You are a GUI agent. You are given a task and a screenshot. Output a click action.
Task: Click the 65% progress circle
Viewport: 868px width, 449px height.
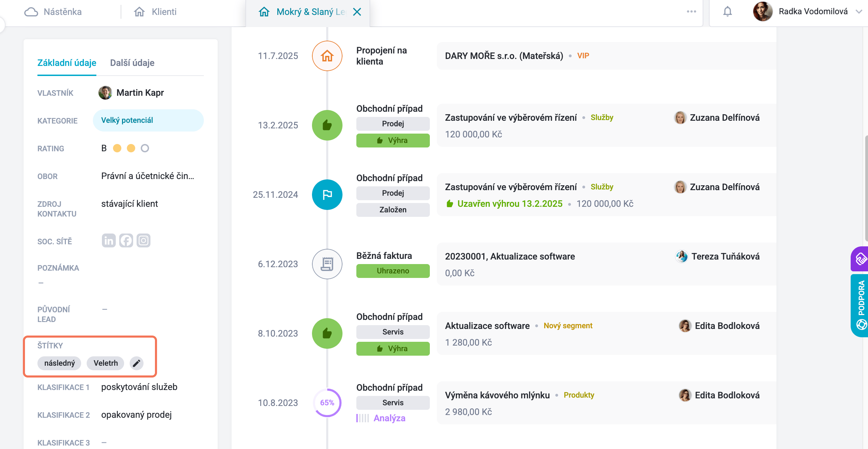pyautogui.click(x=327, y=403)
